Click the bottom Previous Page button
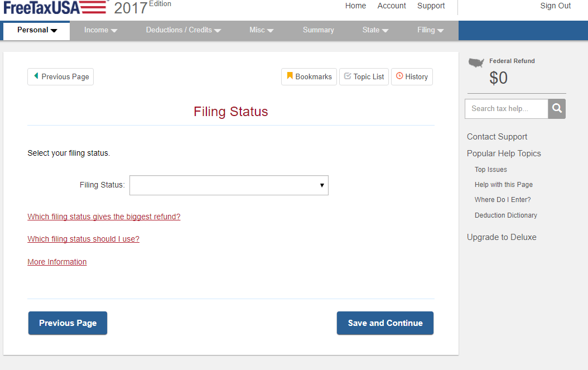 click(68, 323)
